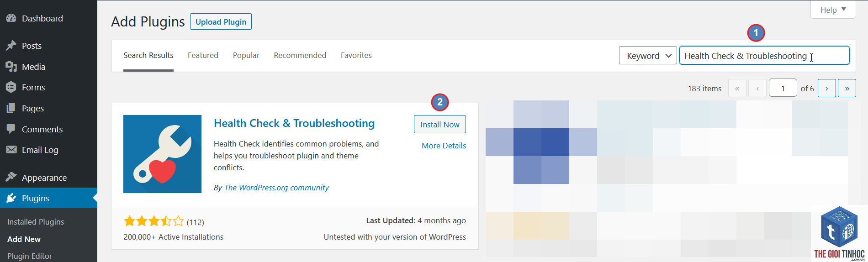Open the Posts menu
The image size is (868, 262).
[x=48, y=46]
